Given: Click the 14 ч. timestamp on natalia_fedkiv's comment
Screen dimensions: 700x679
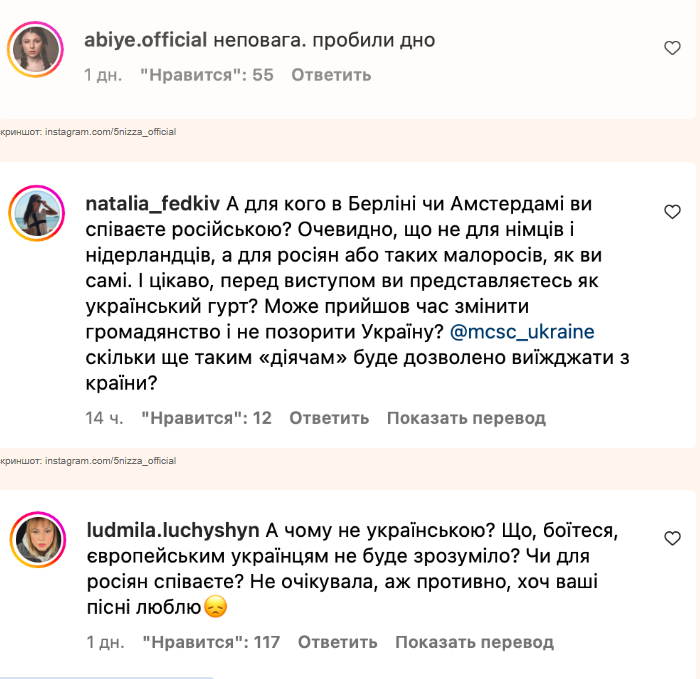Looking at the screenshot, I should click(103, 418).
